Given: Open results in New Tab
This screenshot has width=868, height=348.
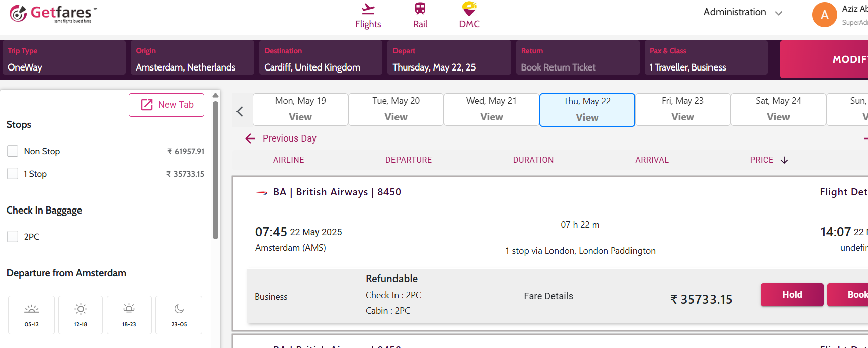Looking at the screenshot, I should tap(167, 105).
